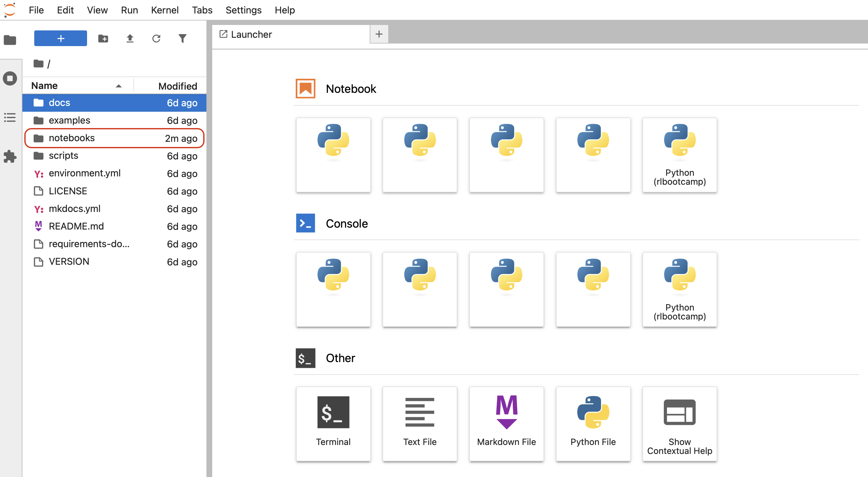Select the requirements-do... file
The image size is (868, 477).
point(115,244)
